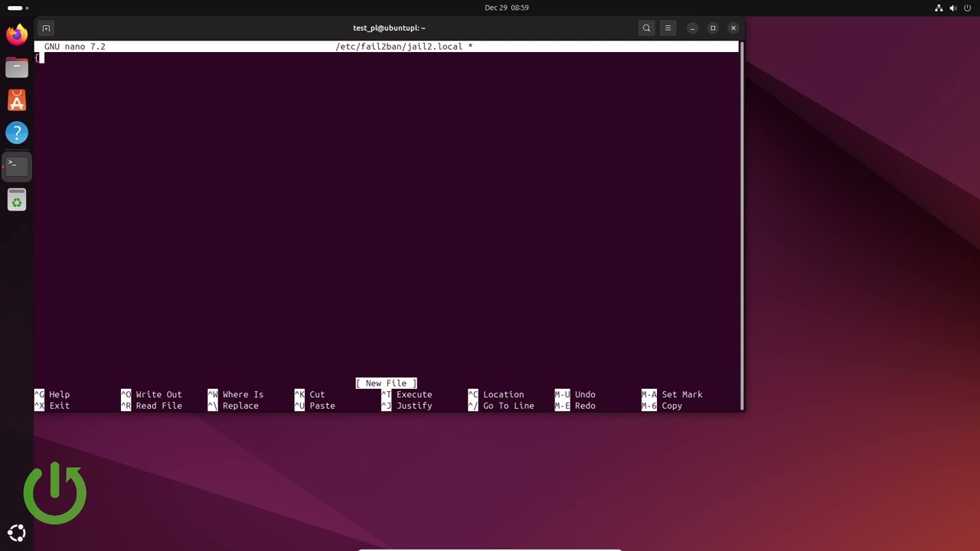980x551 pixels.
Task: Click the GNU nano 7.2 title text
Action: tap(75, 47)
